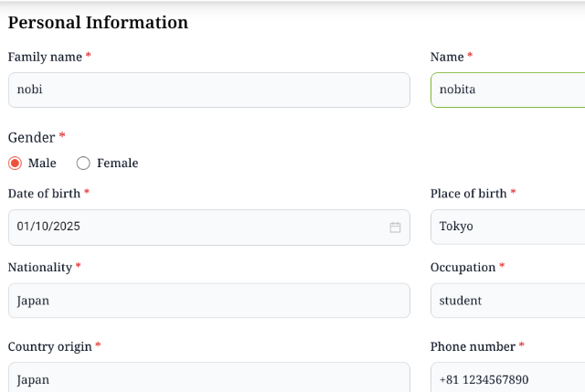Viewport: 585px width, 392px height.
Task: Choose the Female gender radio option
Action: point(83,164)
